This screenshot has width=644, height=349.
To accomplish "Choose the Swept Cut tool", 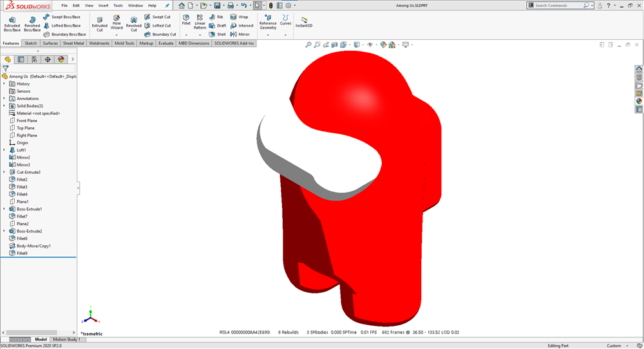I will click(157, 17).
